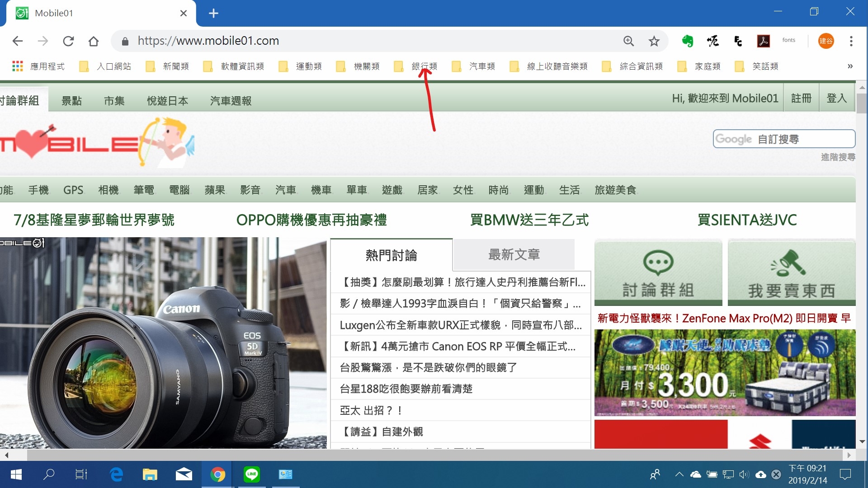Screen dimensions: 868x488
Task: Click the 登入 login button
Action: 836,98
